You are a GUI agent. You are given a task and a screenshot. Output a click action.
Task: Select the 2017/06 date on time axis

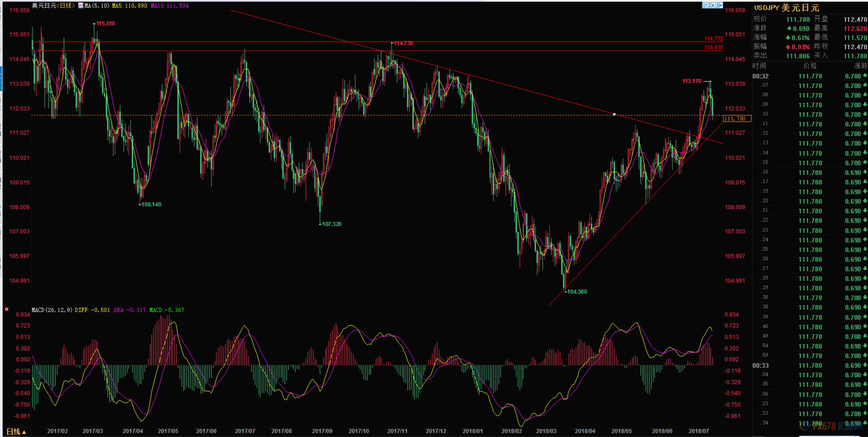tap(206, 431)
